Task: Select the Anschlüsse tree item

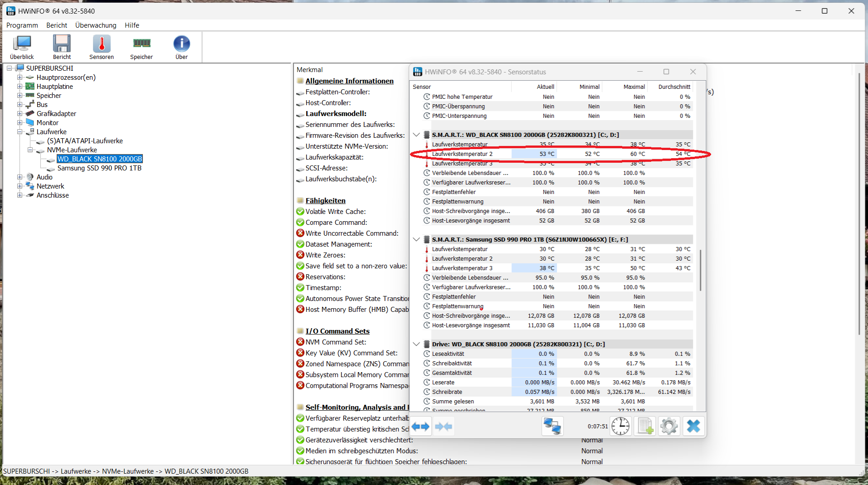Action: pyautogui.click(x=53, y=195)
